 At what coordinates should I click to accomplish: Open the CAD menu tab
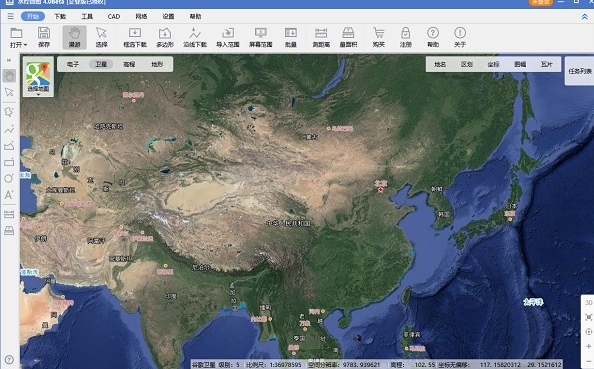click(x=114, y=16)
